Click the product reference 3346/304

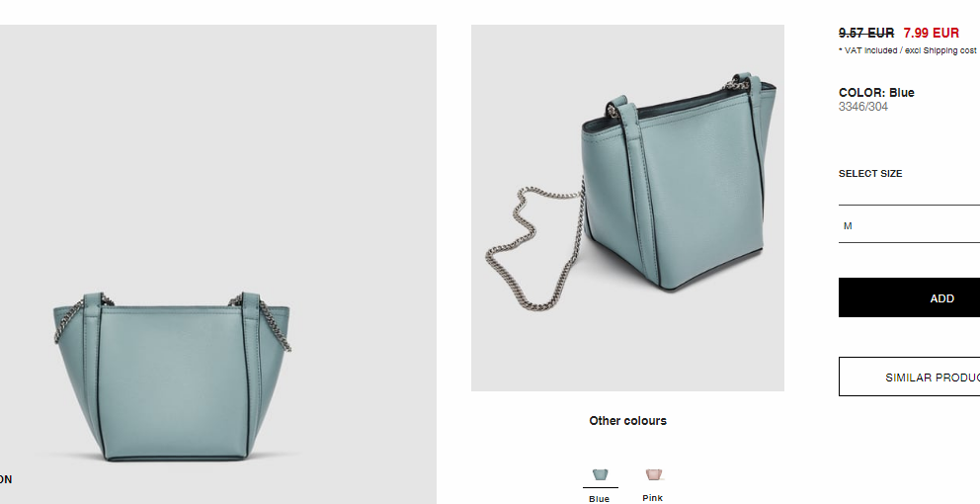point(863,107)
